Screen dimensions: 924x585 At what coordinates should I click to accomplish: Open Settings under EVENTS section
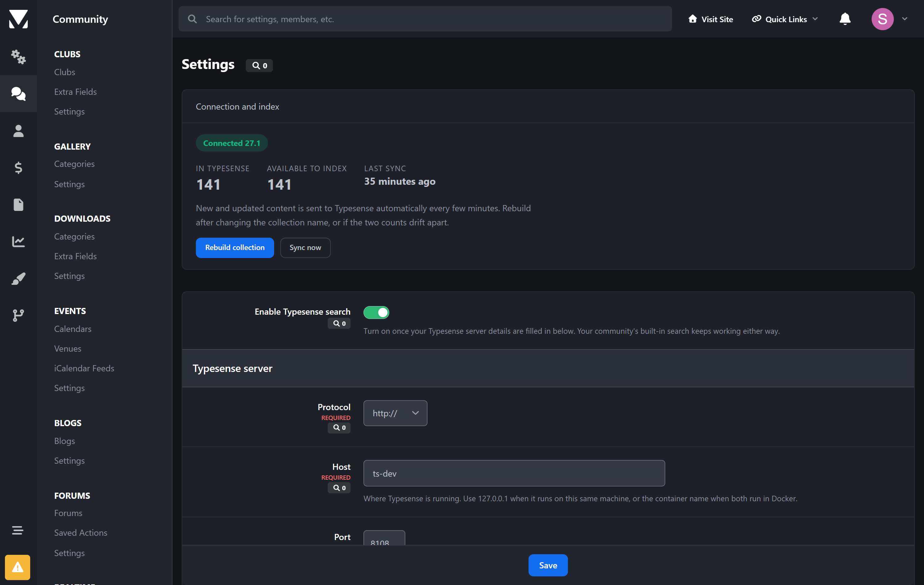[69, 388]
